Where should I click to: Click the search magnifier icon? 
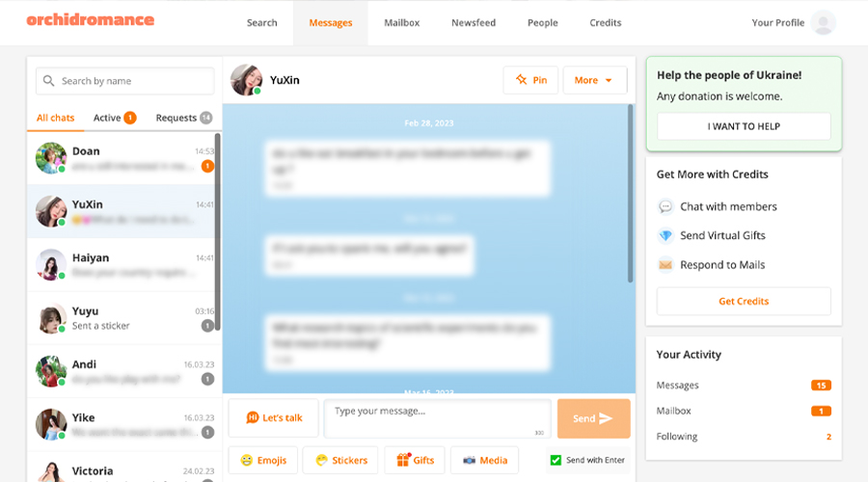click(49, 81)
